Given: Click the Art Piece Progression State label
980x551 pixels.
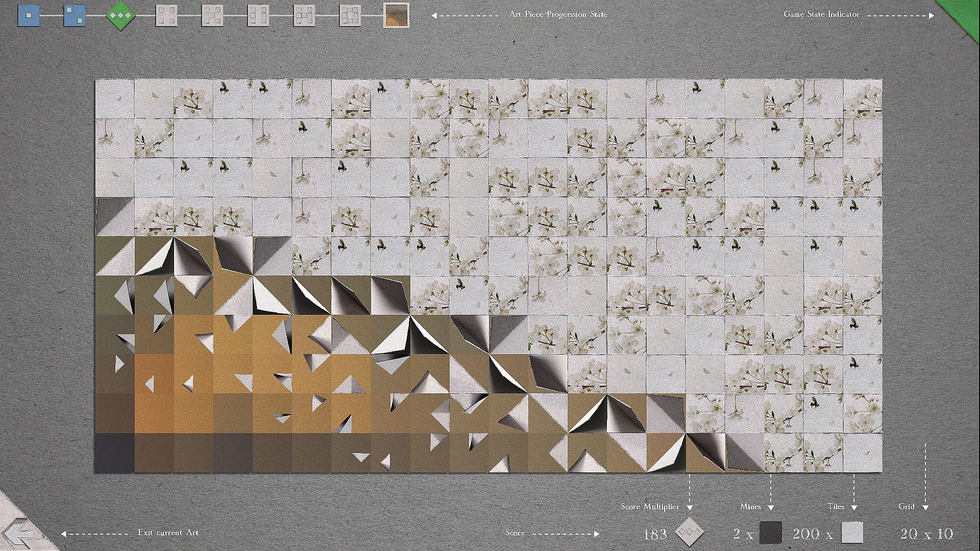Looking at the screenshot, I should 558,14.
